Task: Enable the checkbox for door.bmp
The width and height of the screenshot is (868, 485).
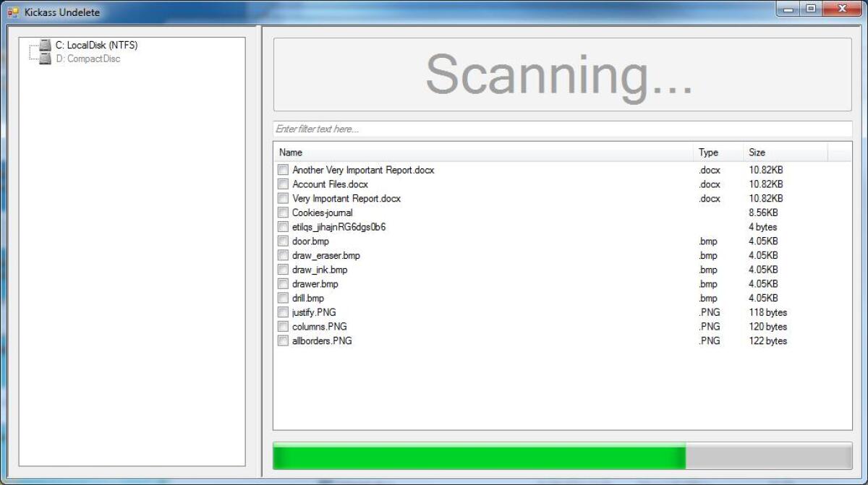Action: point(283,241)
